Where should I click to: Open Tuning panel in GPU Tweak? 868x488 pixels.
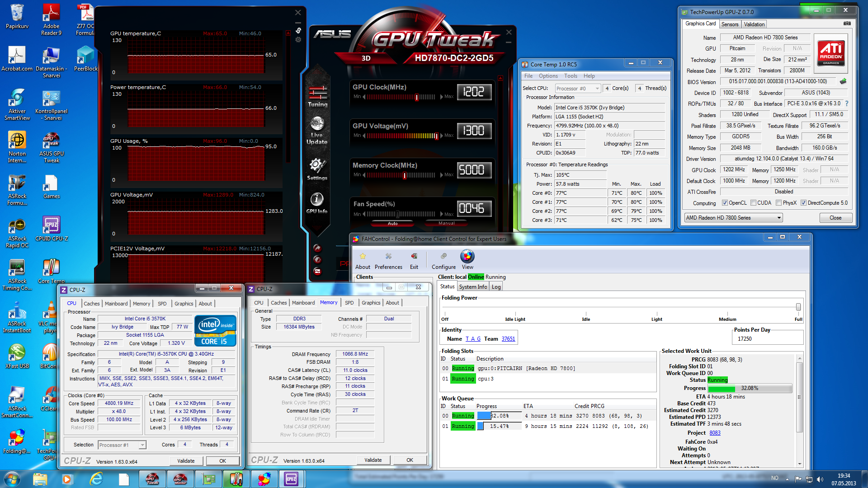317,96
